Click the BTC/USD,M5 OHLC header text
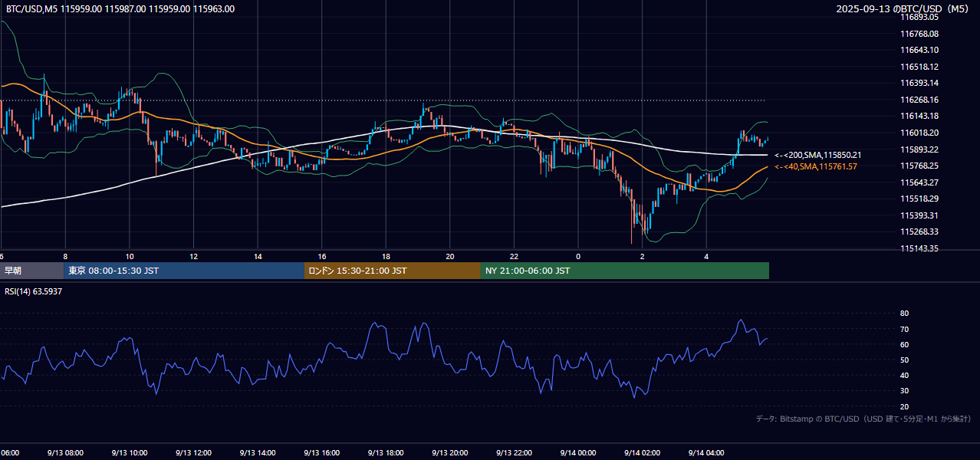The height and width of the screenshot is (460, 980). tap(120, 9)
